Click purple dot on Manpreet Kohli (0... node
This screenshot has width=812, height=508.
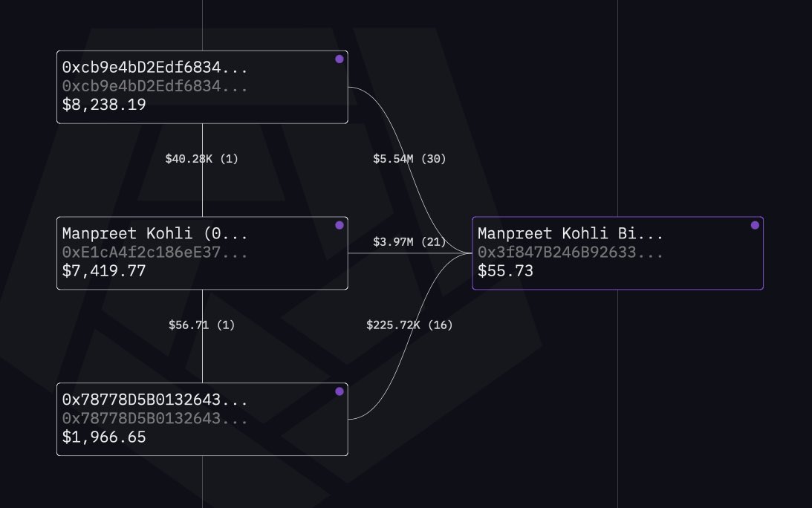click(x=340, y=225)
